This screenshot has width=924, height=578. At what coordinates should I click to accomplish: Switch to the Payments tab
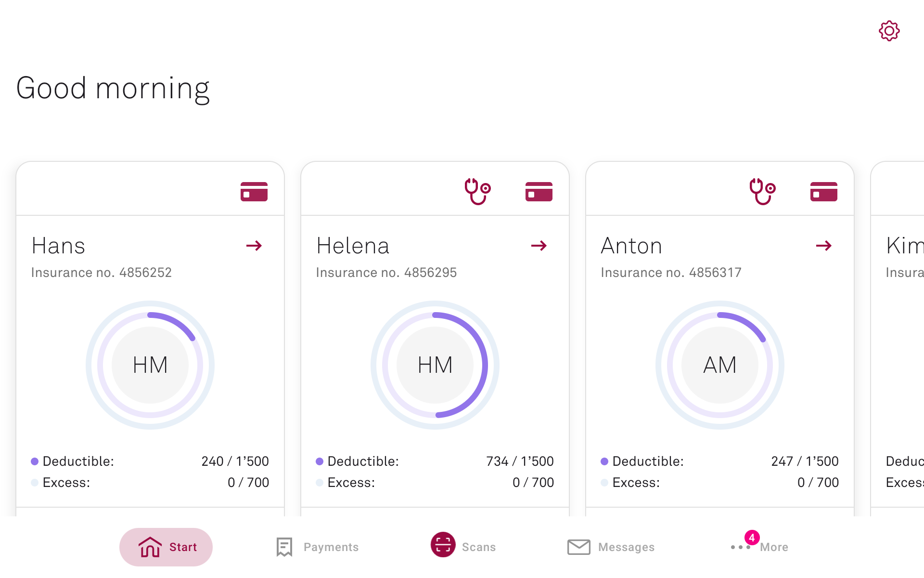(318, 547)
